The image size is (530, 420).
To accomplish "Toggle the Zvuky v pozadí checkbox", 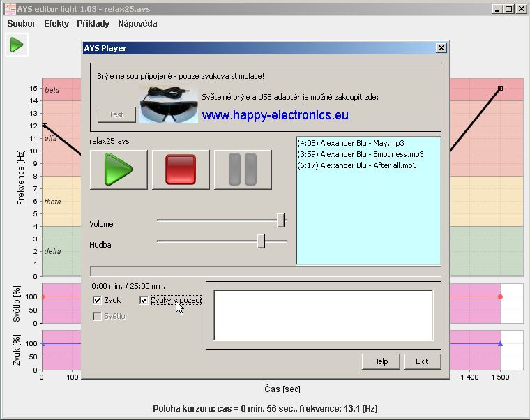I will (144, 300).
